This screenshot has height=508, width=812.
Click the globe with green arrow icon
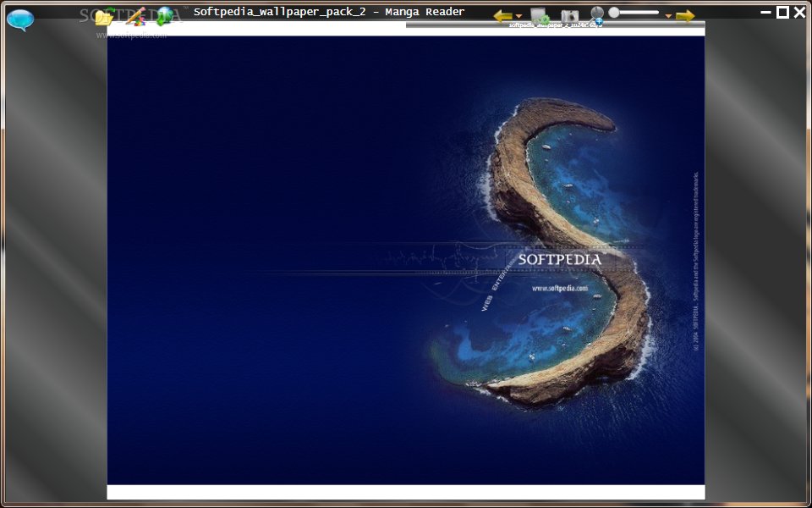tap(165, 16)
